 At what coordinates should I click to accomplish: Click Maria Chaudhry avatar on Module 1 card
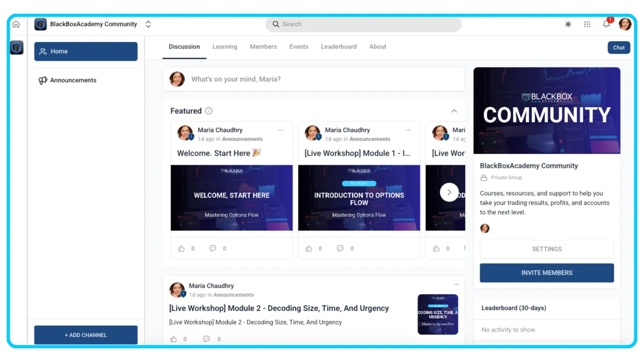coord(312,134)
